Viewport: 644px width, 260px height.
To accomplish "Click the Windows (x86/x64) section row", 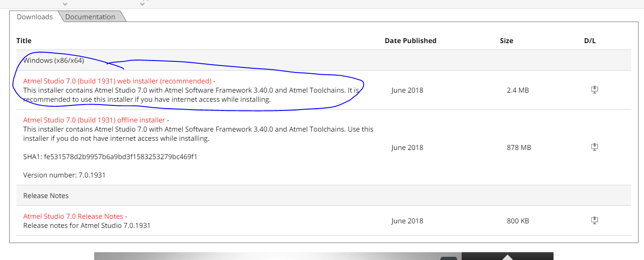I will pyautogui.click(x=54, y=61).
